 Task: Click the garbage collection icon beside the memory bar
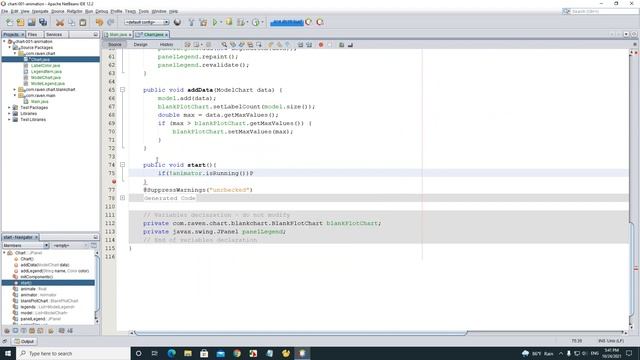click(309, 22)
